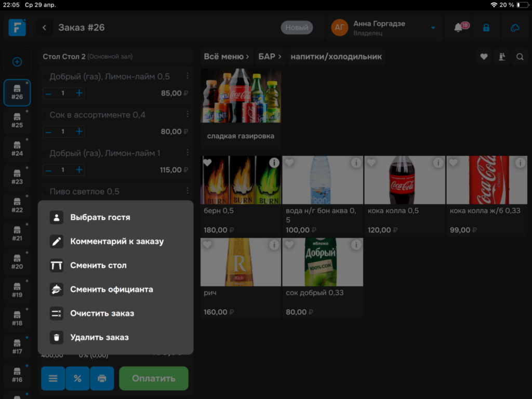Navigate to Всё меню breadcrumb
The height and width of the screenshot is (399, 532).
pyautogui.click(x=226, y=57)
